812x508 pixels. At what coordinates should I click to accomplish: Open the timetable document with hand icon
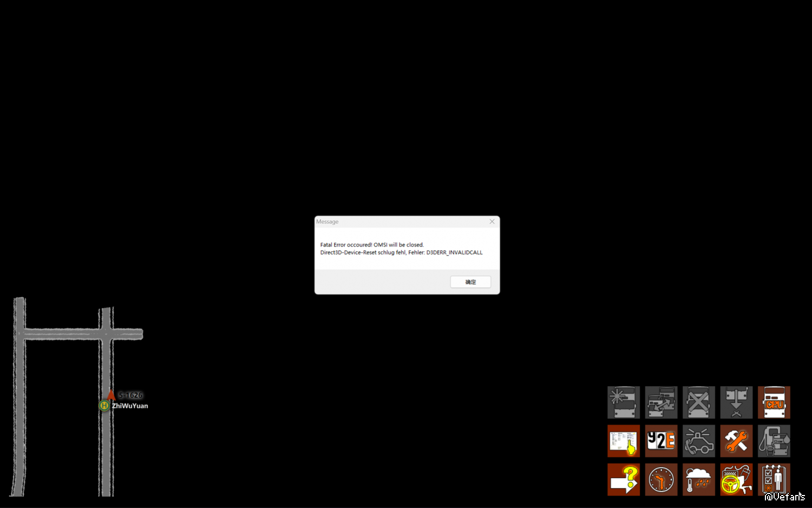(x=624, y=441)
